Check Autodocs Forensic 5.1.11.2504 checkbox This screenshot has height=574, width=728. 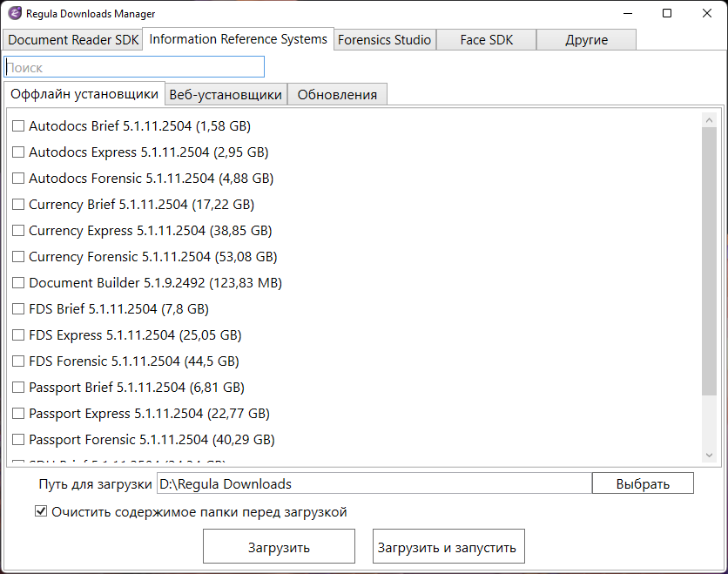click(18, 179)
